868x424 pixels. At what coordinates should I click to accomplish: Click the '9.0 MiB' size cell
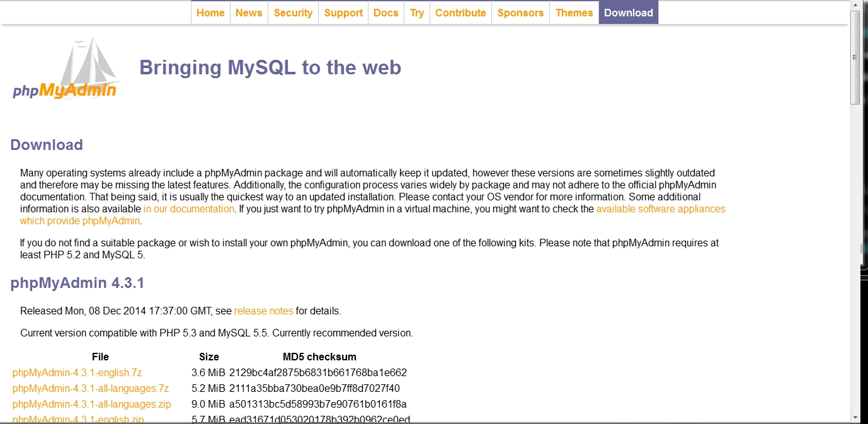pyautogui.click(x=208, y=404)
